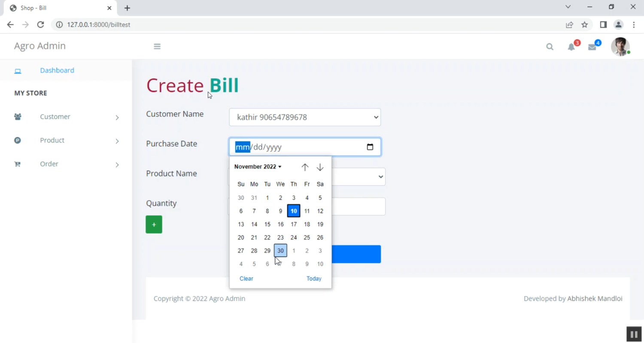Click the green plus button
644x343 pixels.
(154, 224)
